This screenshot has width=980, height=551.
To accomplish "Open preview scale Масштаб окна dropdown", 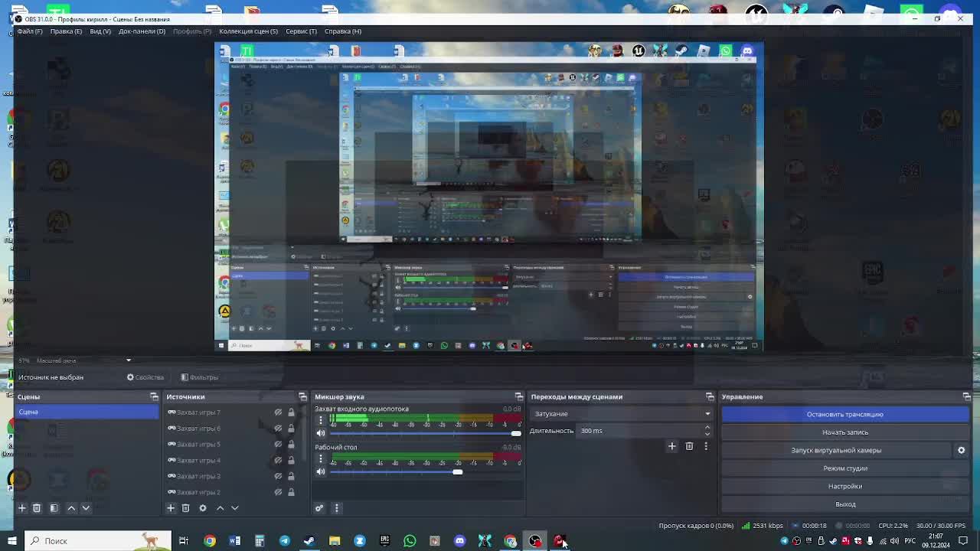I will pos(84,360).
